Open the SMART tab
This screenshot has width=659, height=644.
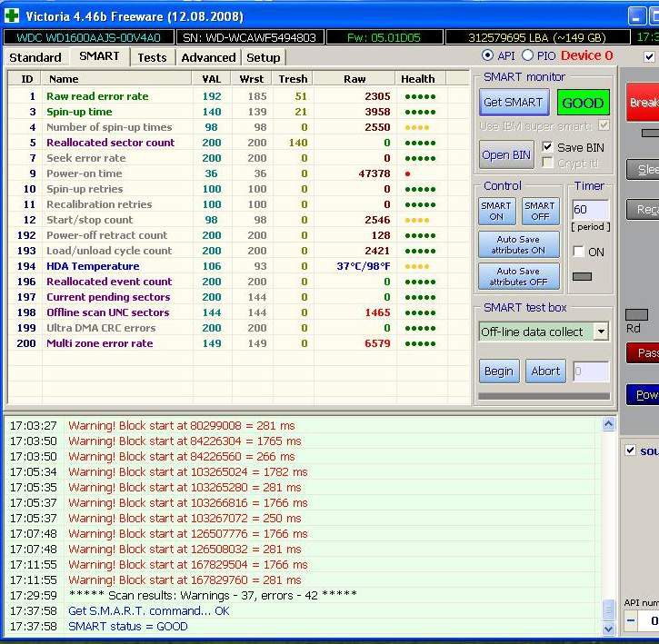point(99,56)
